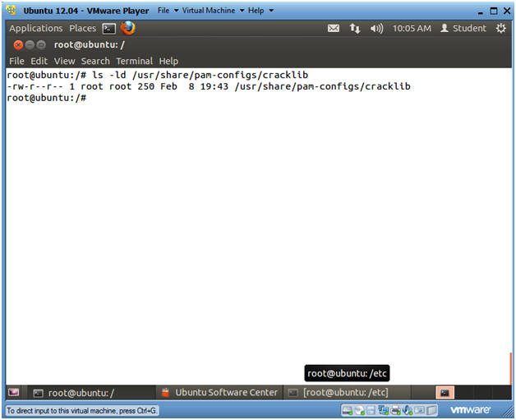Click the empty root@ubuntu:/# prompt line

tap(46, 98)
